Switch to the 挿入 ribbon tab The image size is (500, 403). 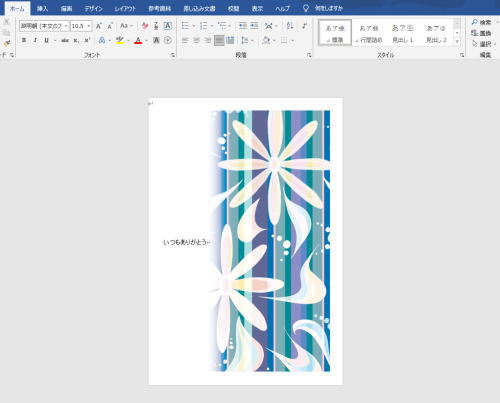(42, 8)
